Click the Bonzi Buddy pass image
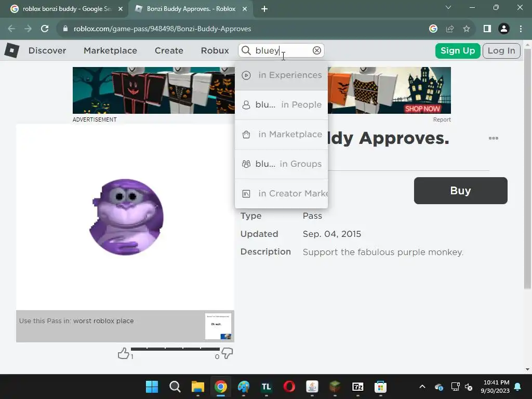532x399 pixels. [125, 217]
